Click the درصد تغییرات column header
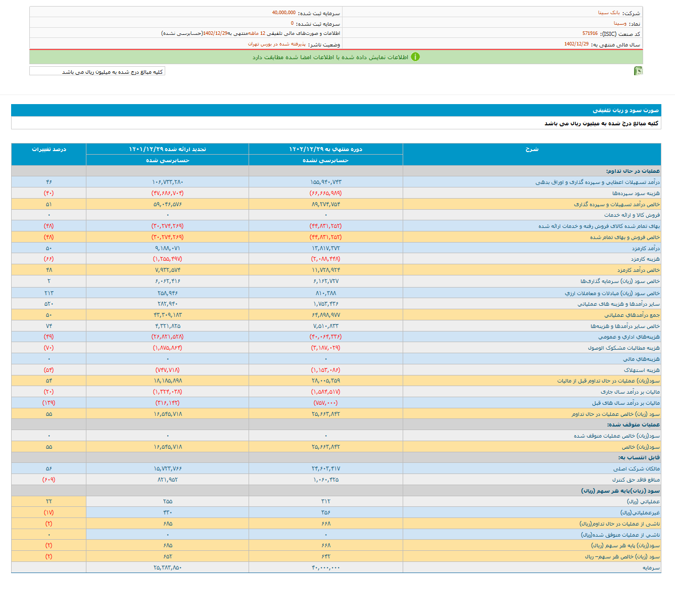675x616 pixels. click(49, 150)
